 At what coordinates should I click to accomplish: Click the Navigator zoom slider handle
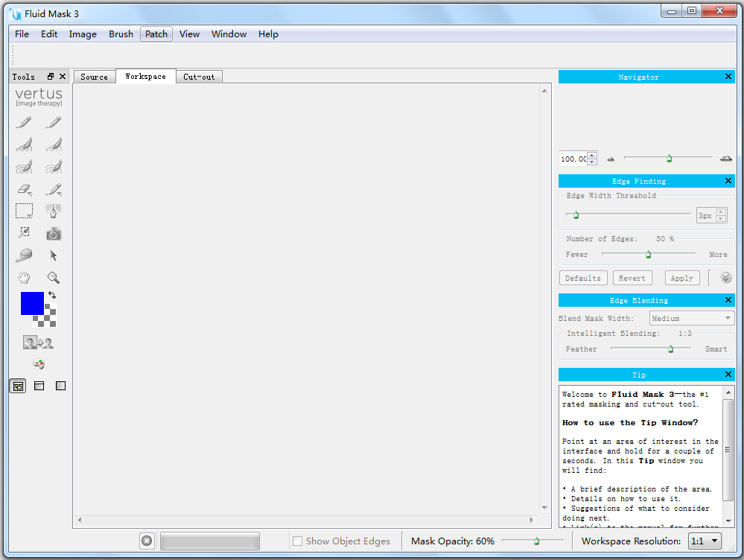669,159
